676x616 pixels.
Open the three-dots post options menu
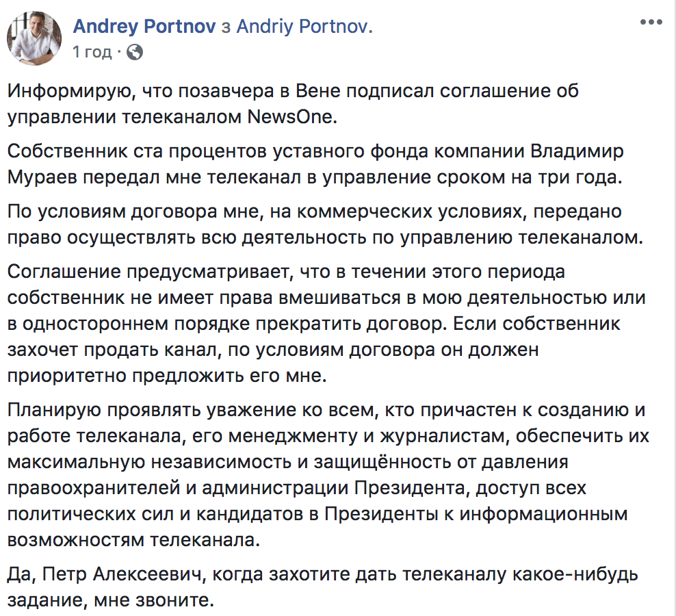click(651, 22)
